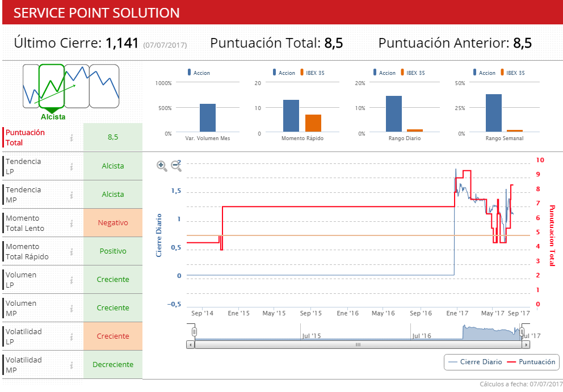Open info icon for Puntuación Total
563x392 pixels.
[x=72, y=137]
